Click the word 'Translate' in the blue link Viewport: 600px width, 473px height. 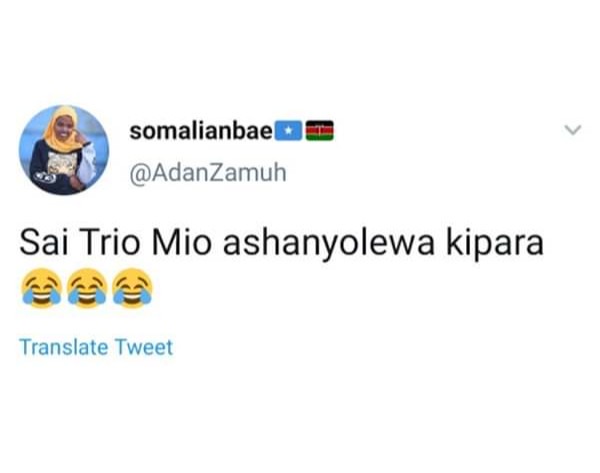coord(64,347)
